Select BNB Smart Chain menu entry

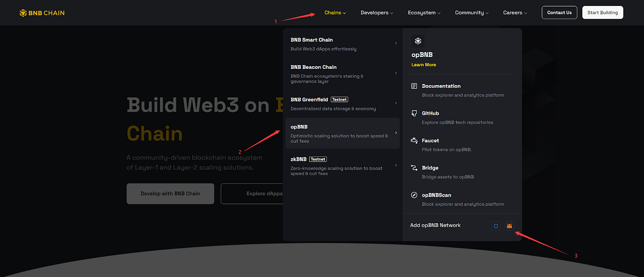point(342,44)
